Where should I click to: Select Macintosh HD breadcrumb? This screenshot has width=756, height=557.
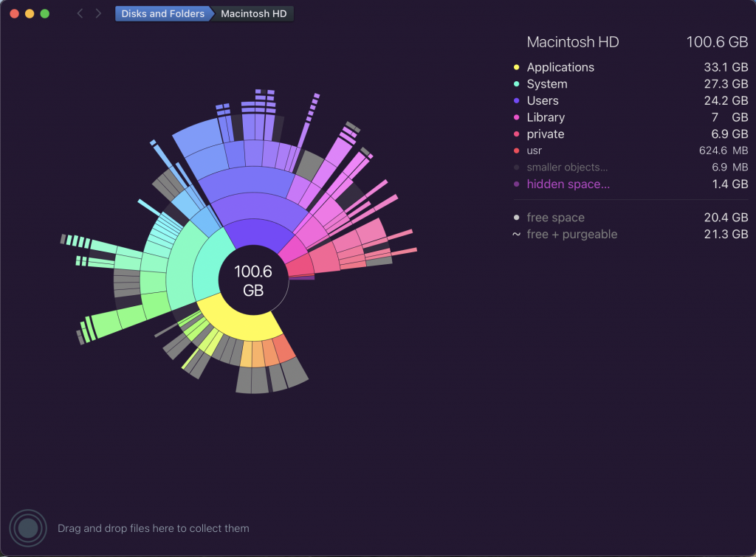(x=254, y=13)
